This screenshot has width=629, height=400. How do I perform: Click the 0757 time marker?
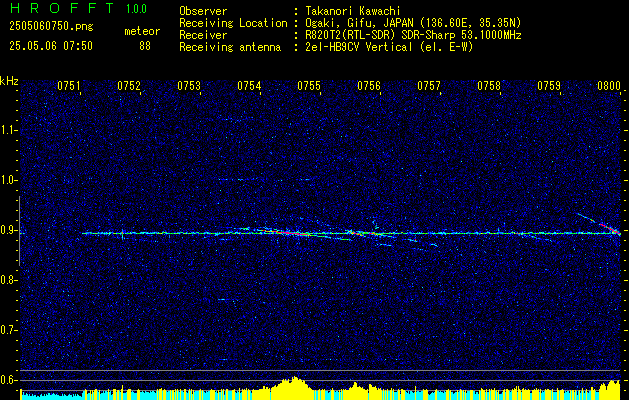point(429,85)
